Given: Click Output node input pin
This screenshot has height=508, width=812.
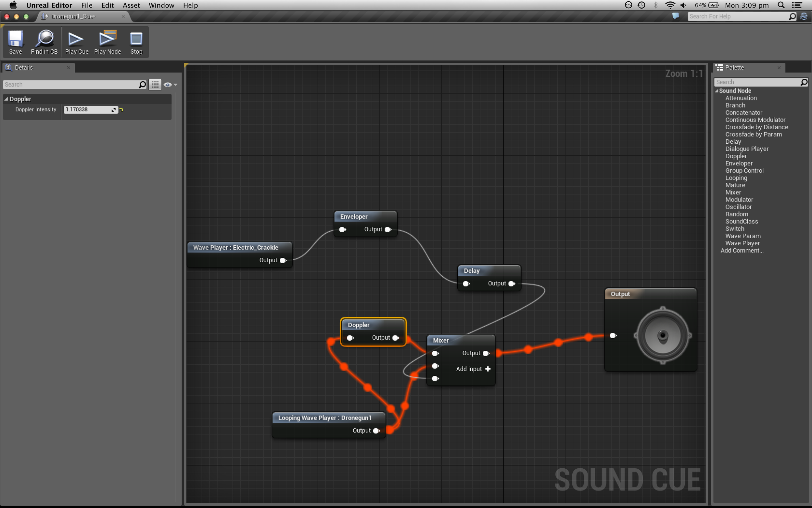Looking at the screenshot, I should click(613, 335).
